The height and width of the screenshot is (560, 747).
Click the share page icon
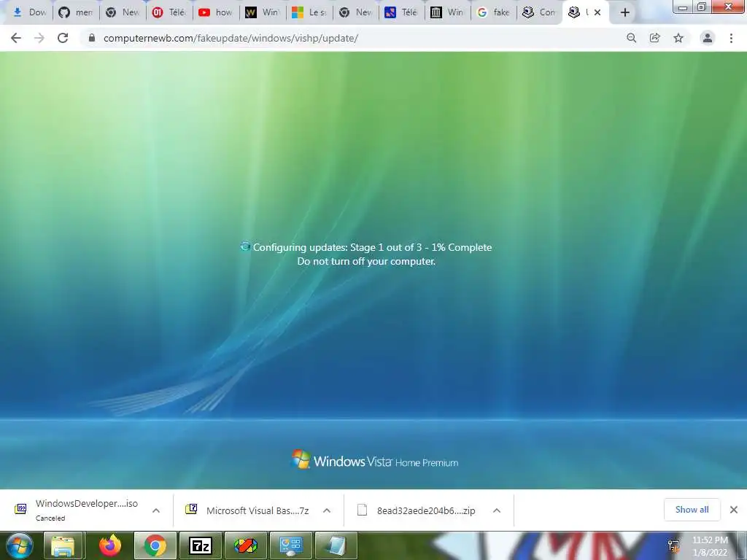[x=654, y=38]
